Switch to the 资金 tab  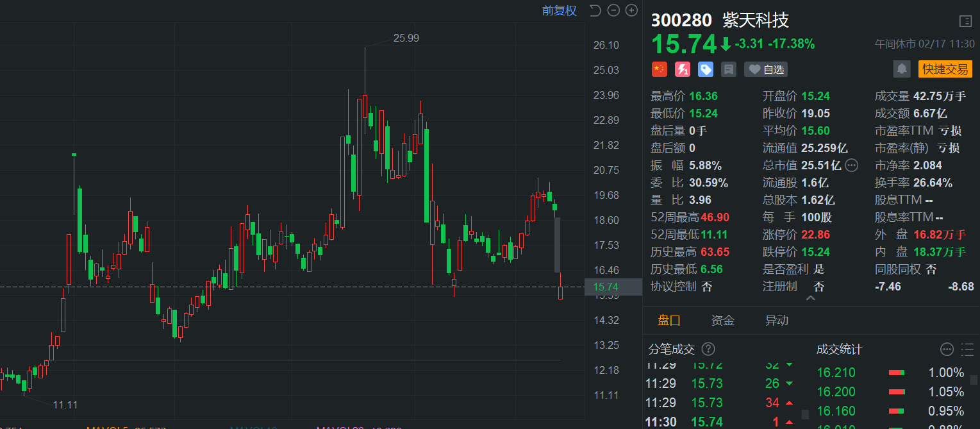coord(723,320)
